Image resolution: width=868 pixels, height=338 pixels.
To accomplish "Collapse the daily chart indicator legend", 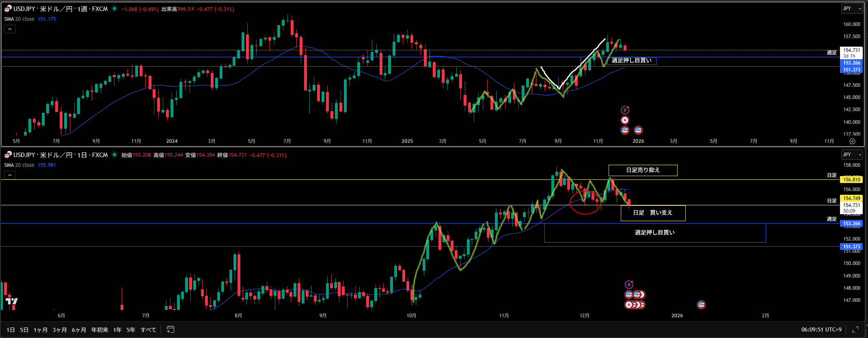I will pyautogui.click(x=10, y=175).
